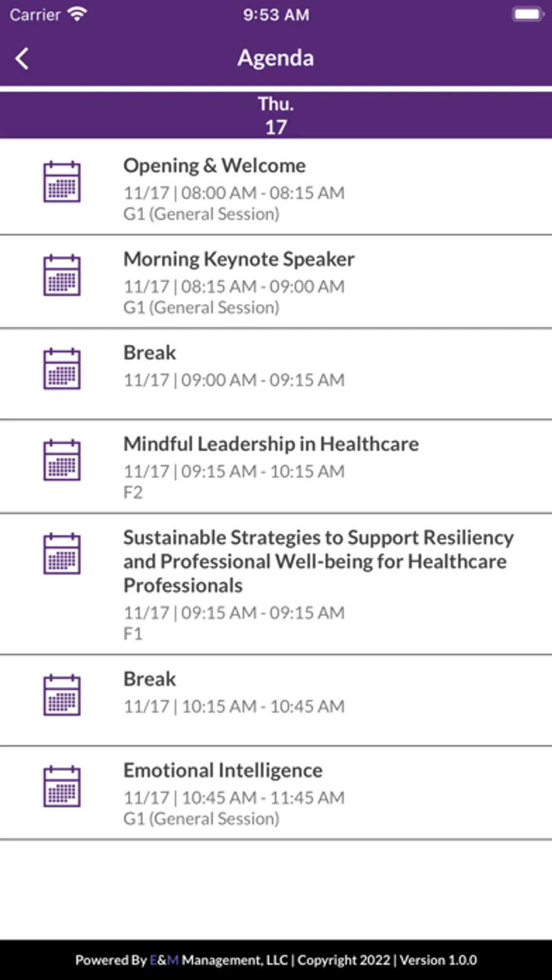Viewport: 552px width, 980px height.
Task: Open the Morning Keynote Speaker session
Action: click(239, 259)
